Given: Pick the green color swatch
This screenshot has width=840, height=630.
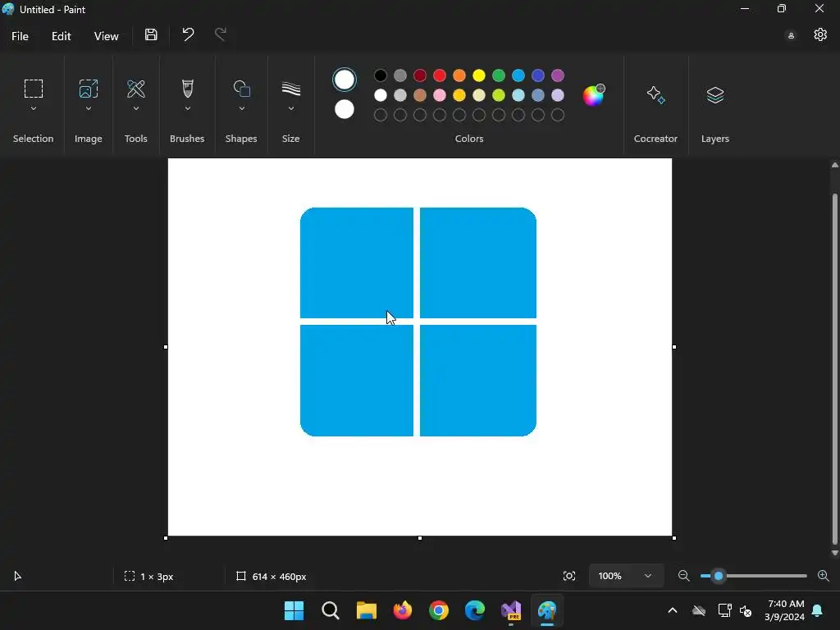Looking at the screenshot, I should (x=499, y=75).
